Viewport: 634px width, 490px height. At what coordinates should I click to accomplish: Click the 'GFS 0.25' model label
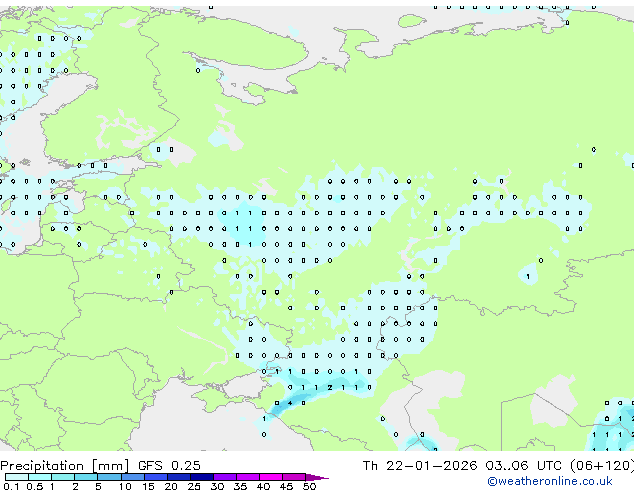pyautogui.click(x=169, y=466)
